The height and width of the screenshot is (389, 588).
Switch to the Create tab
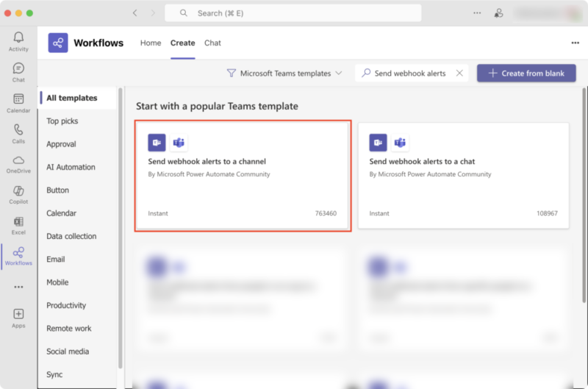click(x=182, y=43)
